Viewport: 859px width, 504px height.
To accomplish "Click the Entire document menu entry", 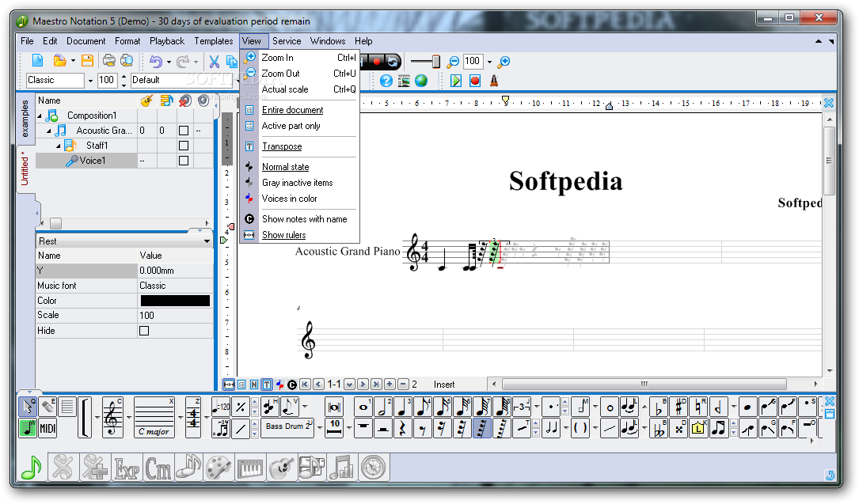I will pos(300,110).
